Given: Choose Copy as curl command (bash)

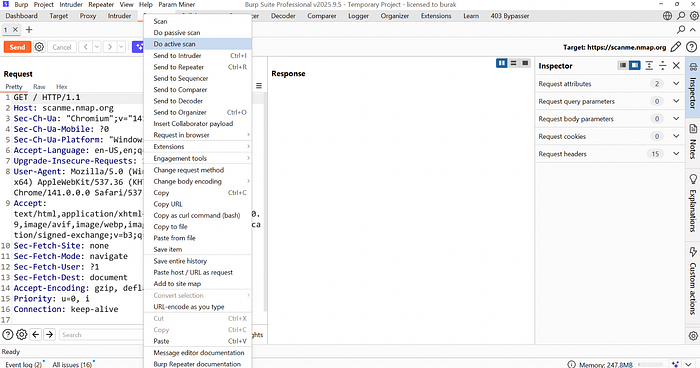Looking at the screenshot, I should click(198, 215).
